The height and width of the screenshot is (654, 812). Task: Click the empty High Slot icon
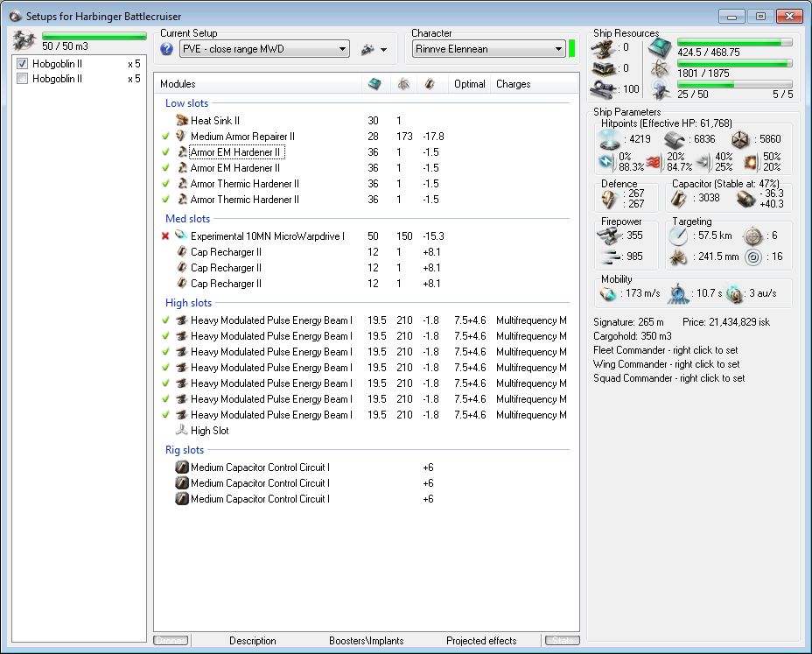tap(181, 430)
